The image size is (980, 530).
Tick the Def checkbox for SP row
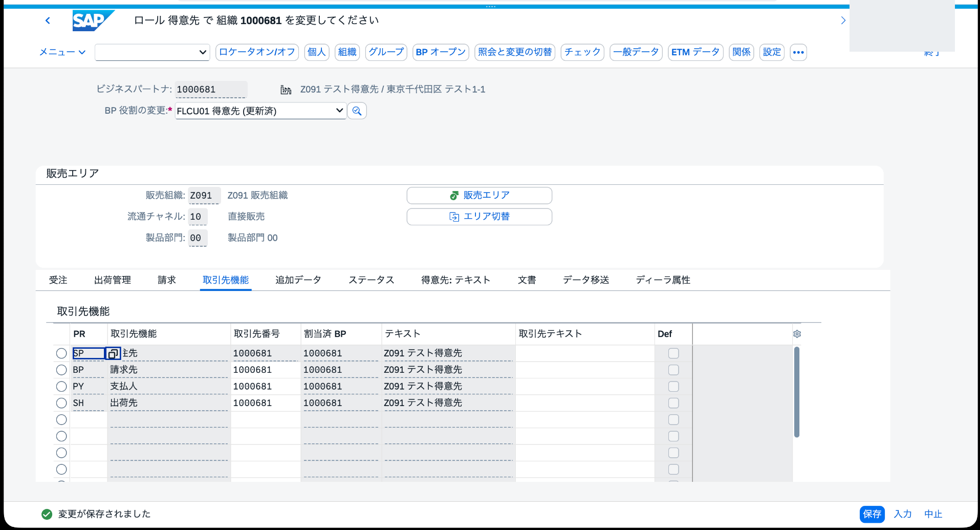(x=673, y=353)
